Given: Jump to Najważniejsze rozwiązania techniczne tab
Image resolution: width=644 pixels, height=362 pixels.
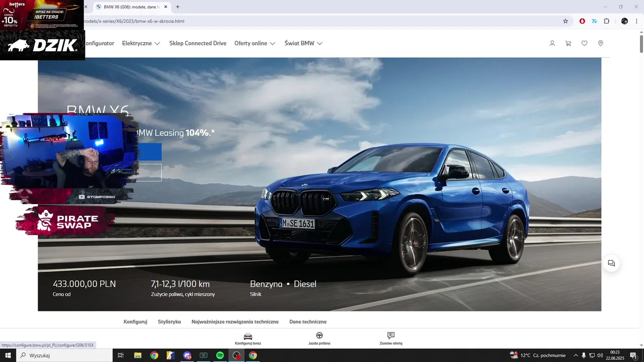Looking at the screenshot, I should coord(235,322).
